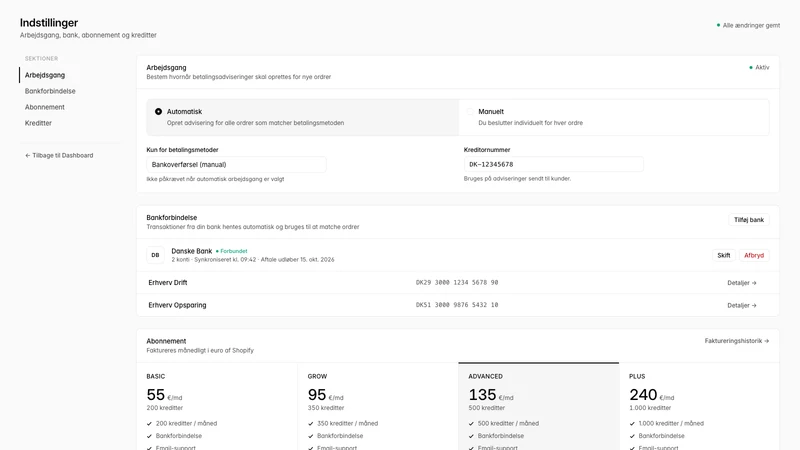Click the 'Erhverv Opsparing' account name
The image size is (800, 450).
[x=178, y=305]
